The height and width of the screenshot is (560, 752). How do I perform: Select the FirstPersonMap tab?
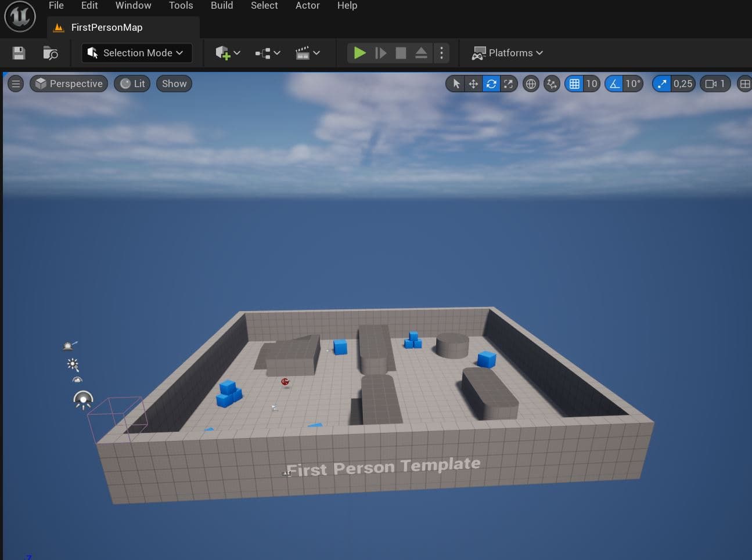pyautogui.click(x=106, y=27)
